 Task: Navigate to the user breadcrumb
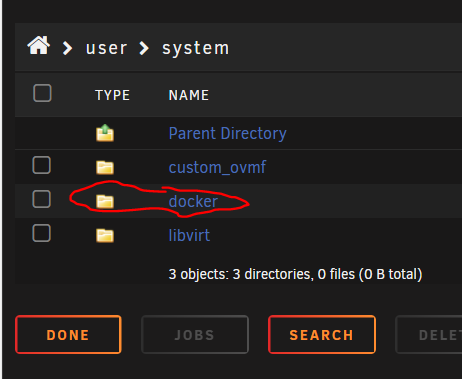coord(106,48)
